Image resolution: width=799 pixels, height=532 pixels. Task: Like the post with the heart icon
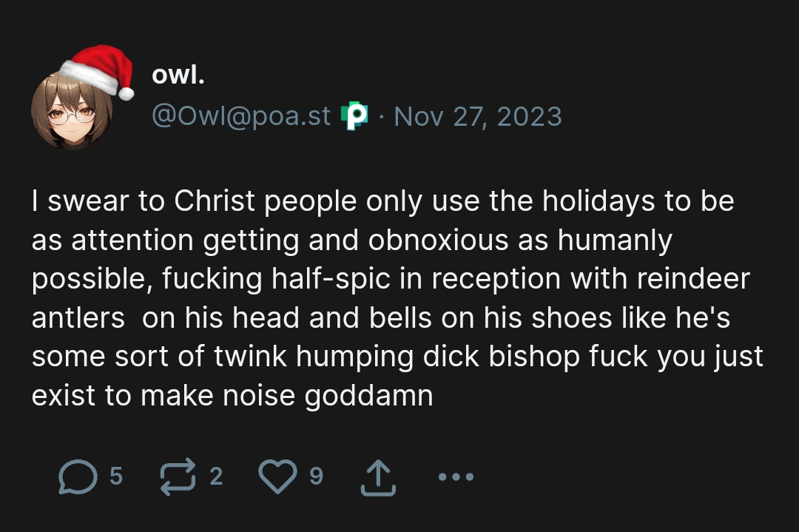[x=277, y=477]
